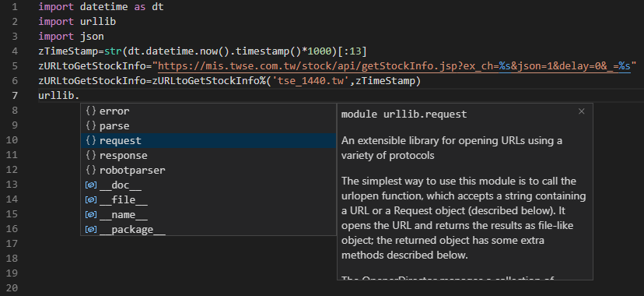Place cursor after 'urllib.' on line 7
The height and width of the screenshot is (296, 644).
80,96
